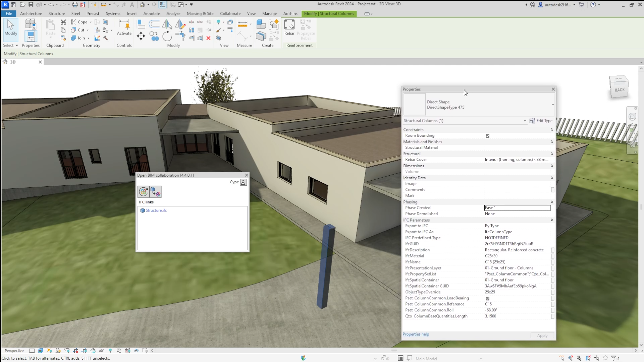The width and height of the screenshot is (644, 362).
Task: Click the Open BIM IFC link icon
Action: (155, 191)
